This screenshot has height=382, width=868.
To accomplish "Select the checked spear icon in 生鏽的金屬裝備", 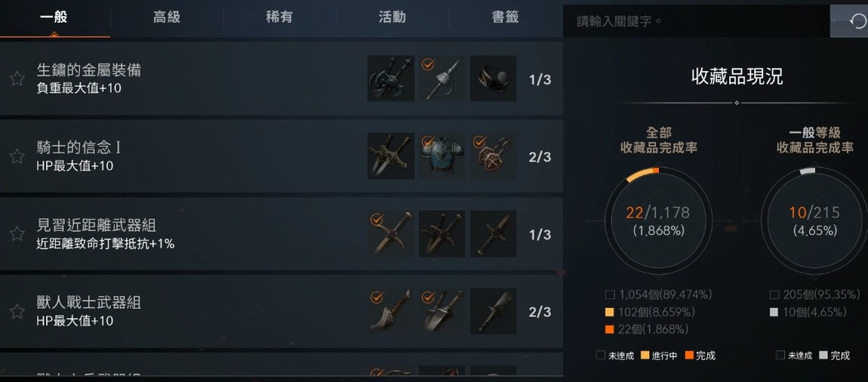I will point(442,79).
